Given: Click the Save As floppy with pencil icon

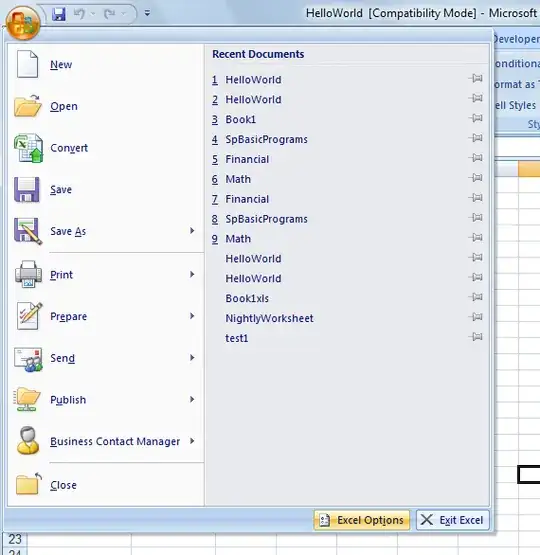Looking at the screenshot, I should click(28, 231).
